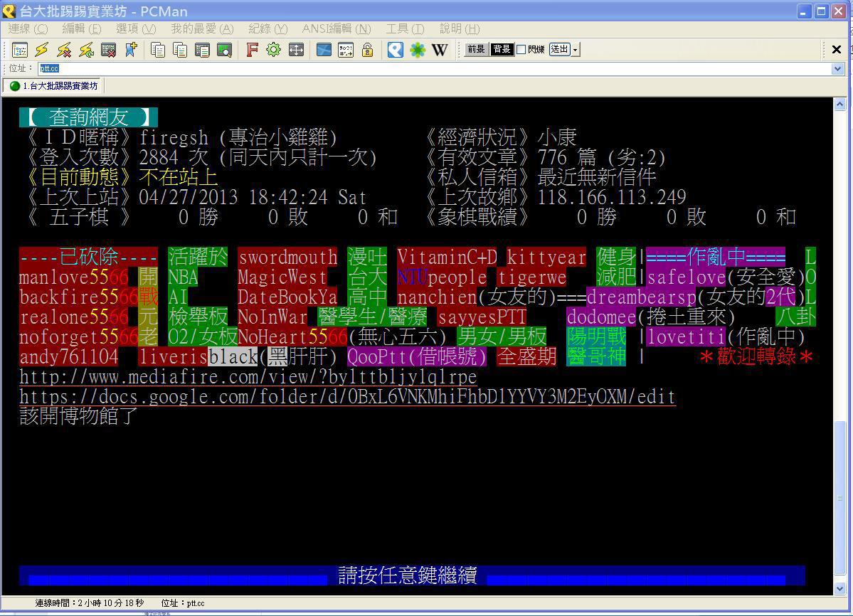The width and height of the screenshot is (853, 616).
Task: Click the text 不在站上
Action: 179,176
